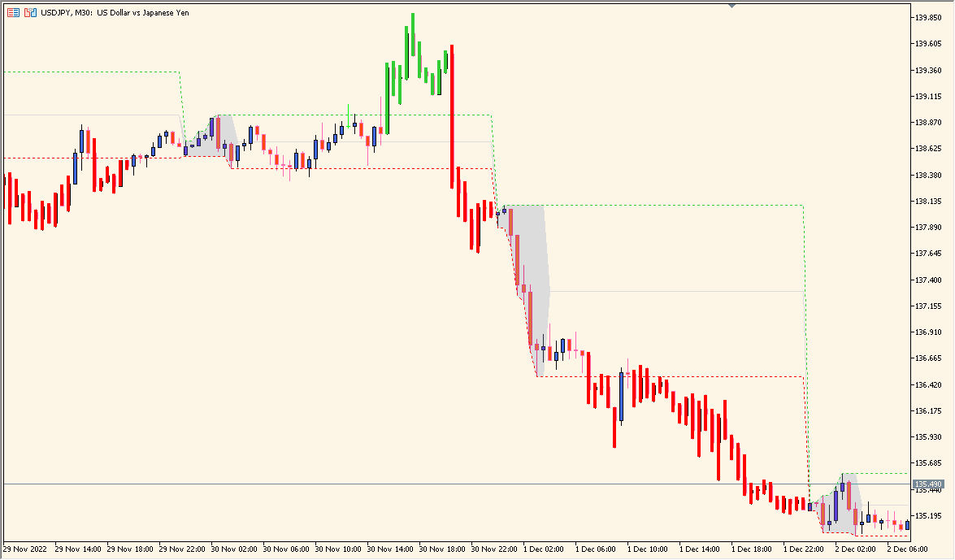Viewport: 955px width, 560px height.
Task: Expand the green dashed resistance line at 139.360
Action: tap(89, 72)
